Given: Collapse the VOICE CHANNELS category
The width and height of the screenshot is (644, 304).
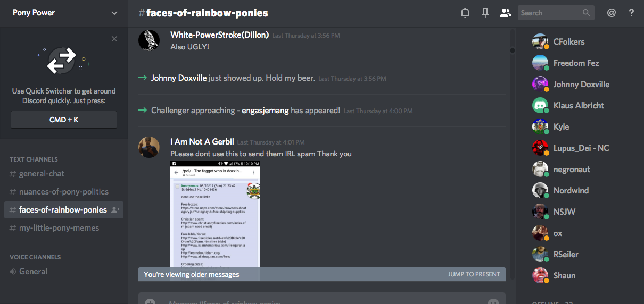Looking at the screenshot, I should pos(35,257).
